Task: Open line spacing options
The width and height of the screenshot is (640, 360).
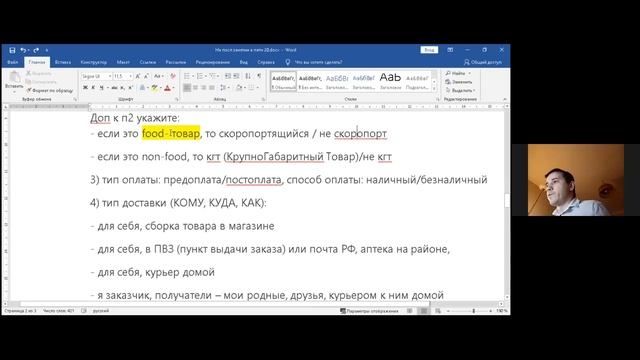Action: (224, 88)
